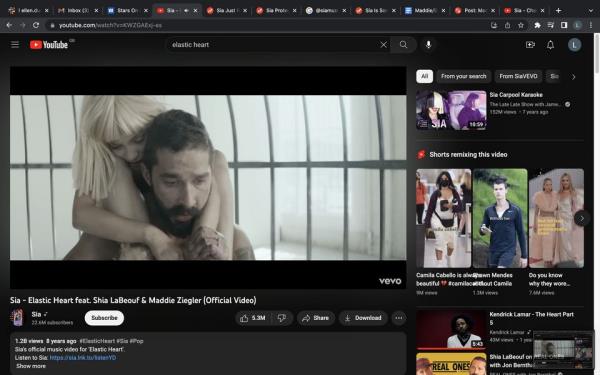Dislike the video with thumbs down

(282, 318)
